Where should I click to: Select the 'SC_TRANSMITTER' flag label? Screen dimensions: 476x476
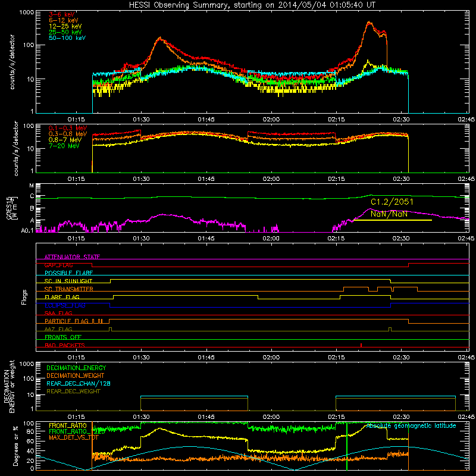click(69, 289)
